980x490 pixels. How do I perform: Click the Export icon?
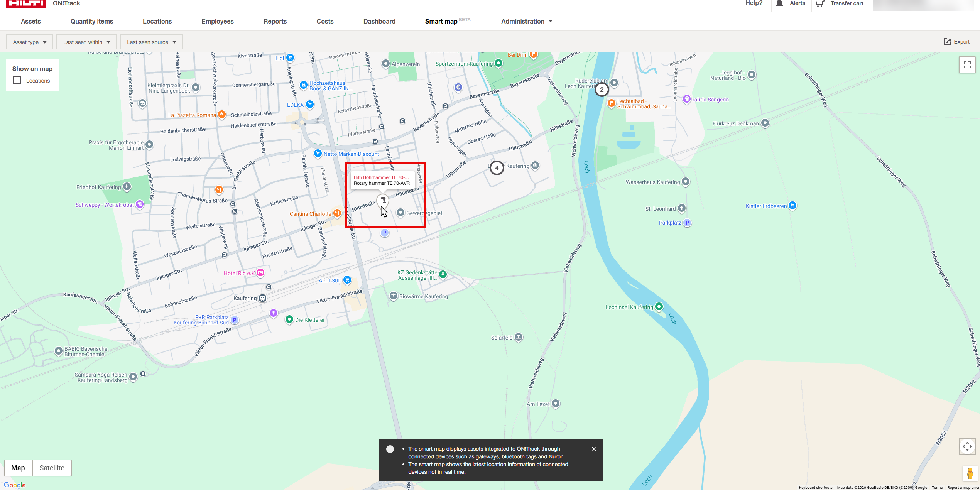947,42
